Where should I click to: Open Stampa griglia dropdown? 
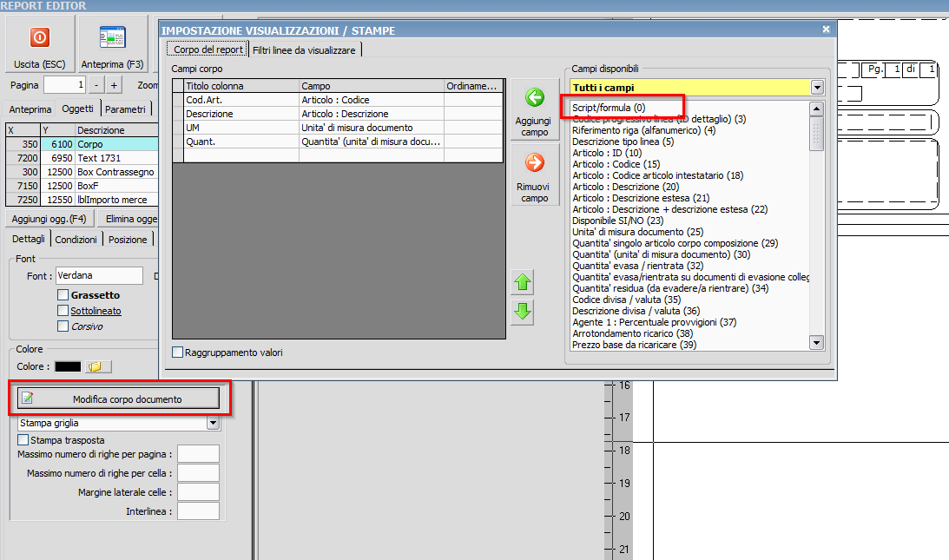[x=213, y=423]
